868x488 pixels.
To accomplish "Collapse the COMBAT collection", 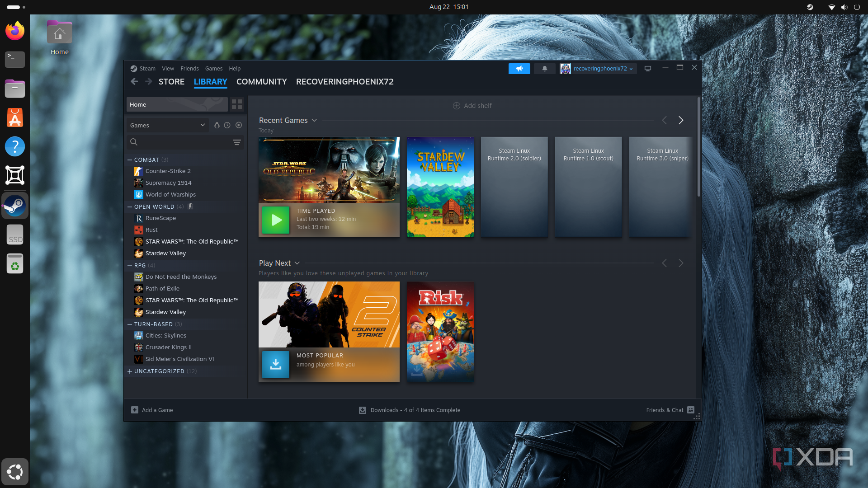I will [x=130, y=160].
